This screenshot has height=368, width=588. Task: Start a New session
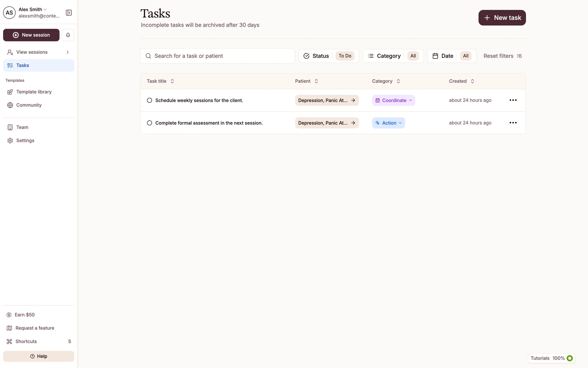click(x=31, y=35)
